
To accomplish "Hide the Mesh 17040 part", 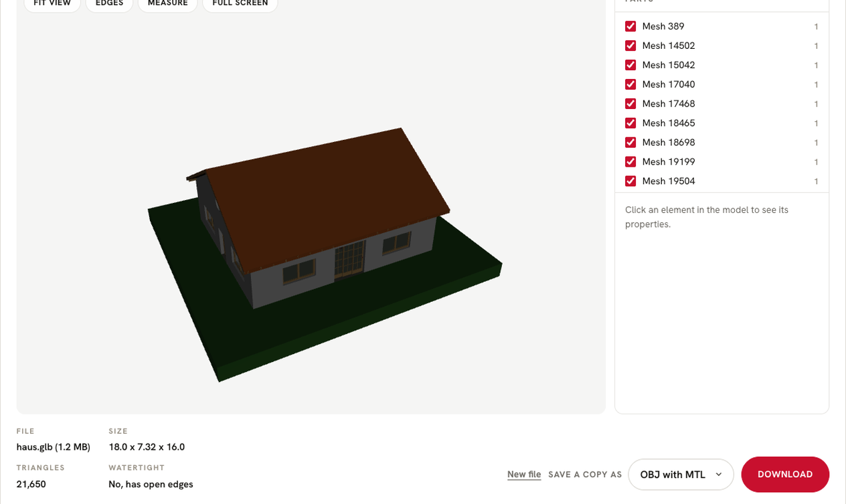I will (630, 84).
